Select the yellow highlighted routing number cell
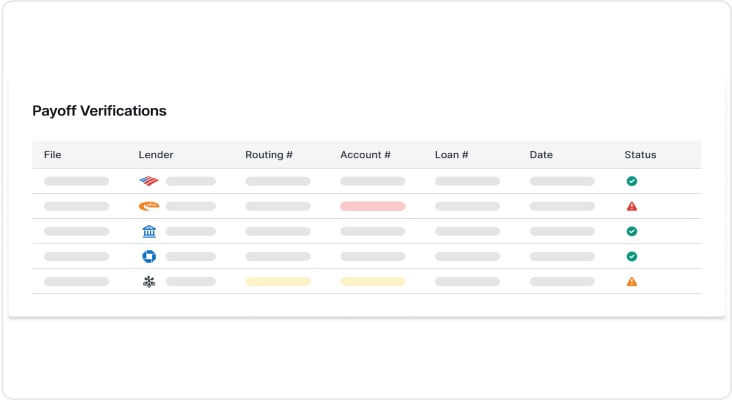 (278, 281)
